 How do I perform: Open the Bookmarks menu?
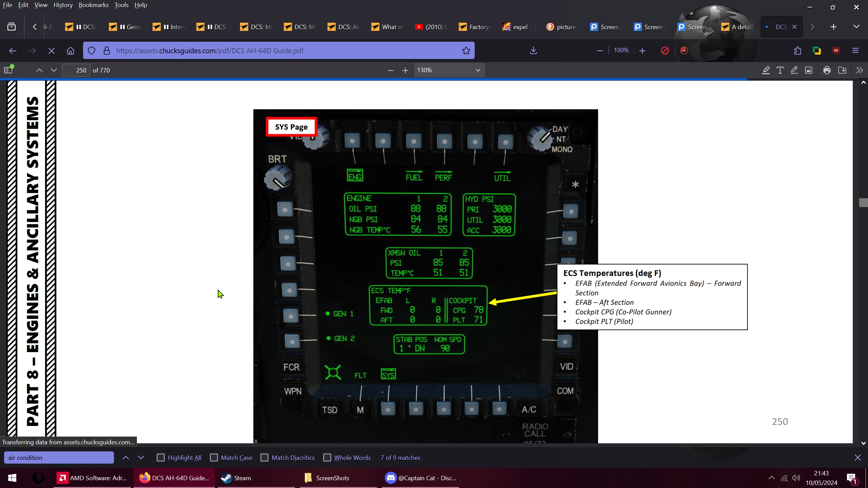94,5
